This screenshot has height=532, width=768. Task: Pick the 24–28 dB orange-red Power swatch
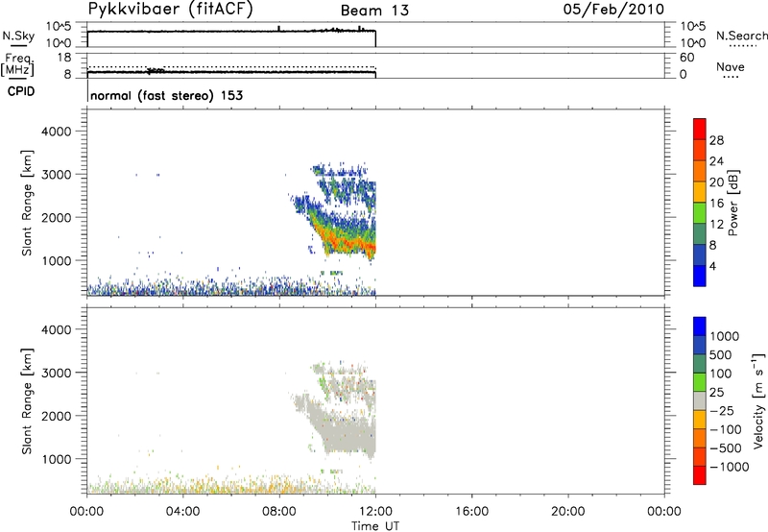pyautogui.click(x=700, y=150)
